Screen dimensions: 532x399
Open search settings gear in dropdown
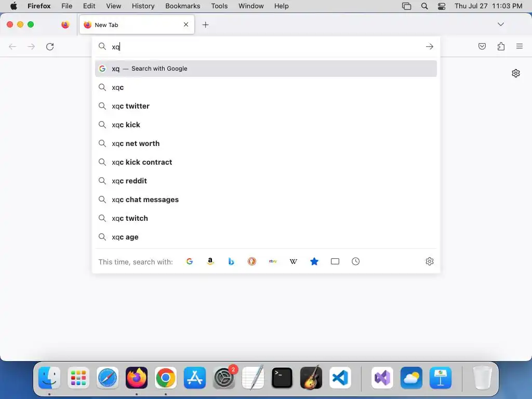click(x=430, y=261)
